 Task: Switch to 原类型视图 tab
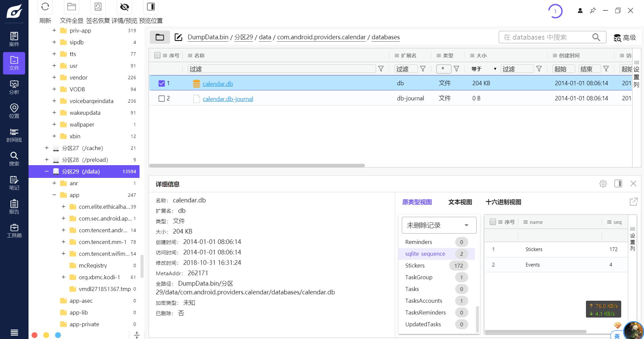[x=417, y=202]
